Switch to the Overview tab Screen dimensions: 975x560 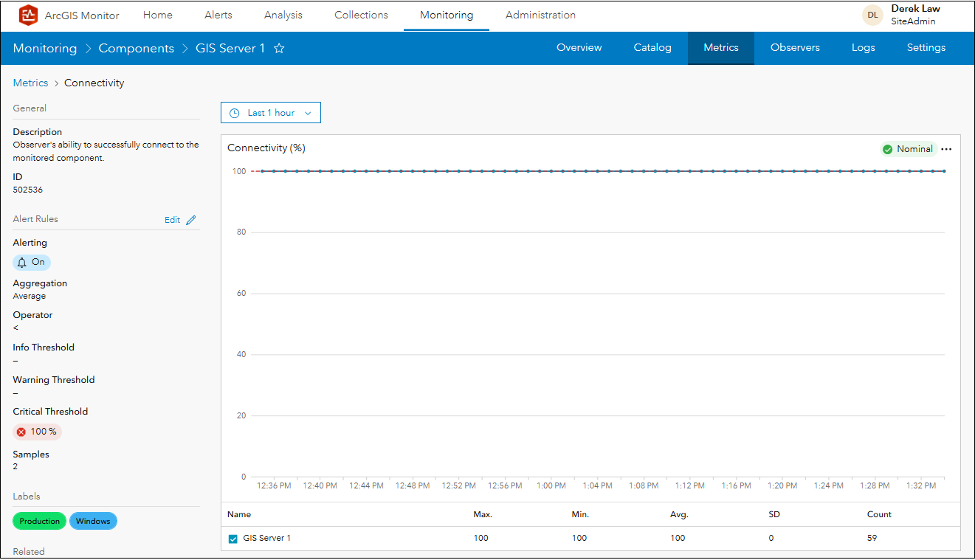[579, 48]
